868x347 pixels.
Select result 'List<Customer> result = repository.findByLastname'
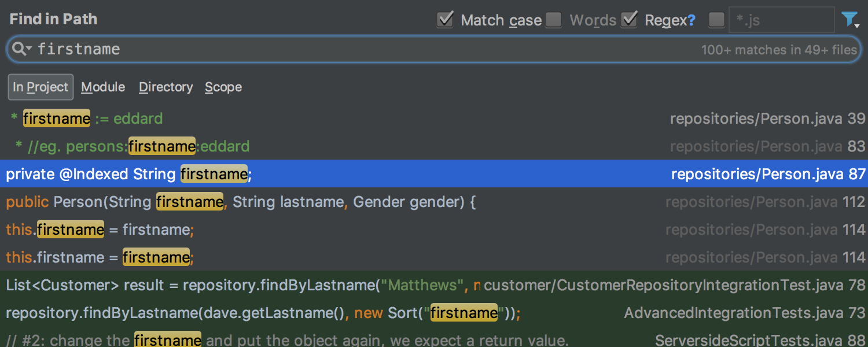[434, 285]
